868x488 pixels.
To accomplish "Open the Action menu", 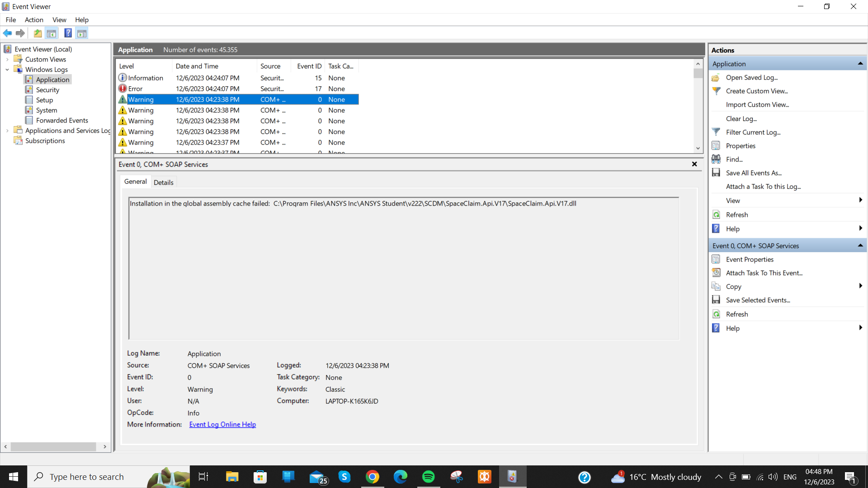I will pyautogui.click(x=34, y=20).
